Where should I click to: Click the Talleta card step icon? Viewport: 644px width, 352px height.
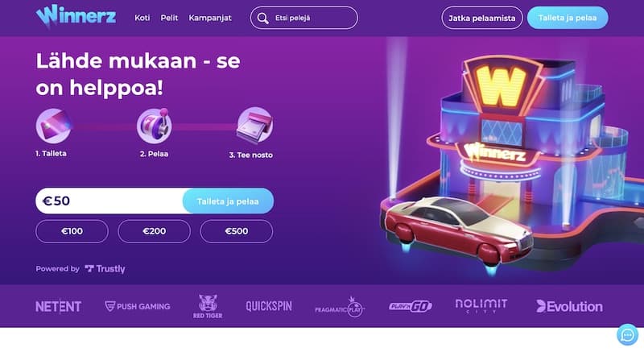53,126
